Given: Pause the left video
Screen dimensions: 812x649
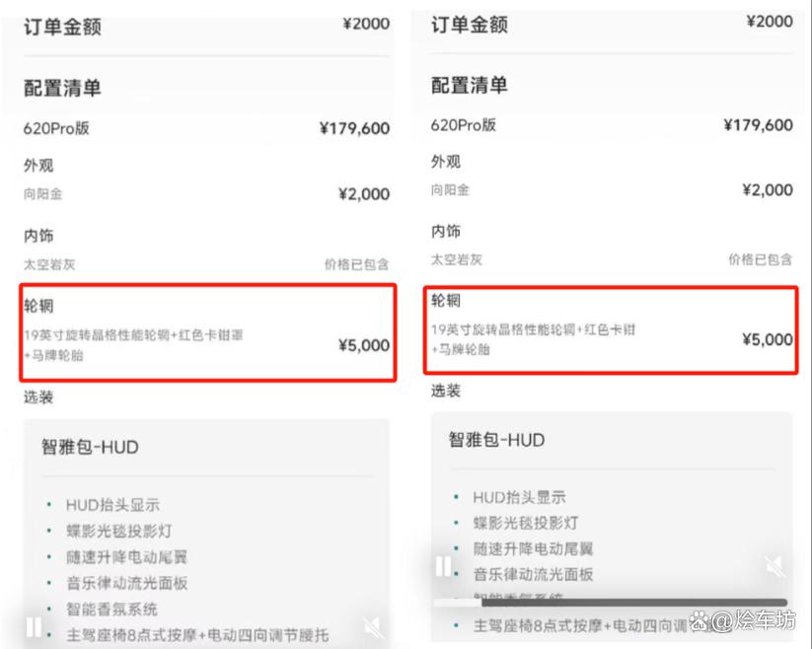Looking at the screenshot, I should (35, 626).
